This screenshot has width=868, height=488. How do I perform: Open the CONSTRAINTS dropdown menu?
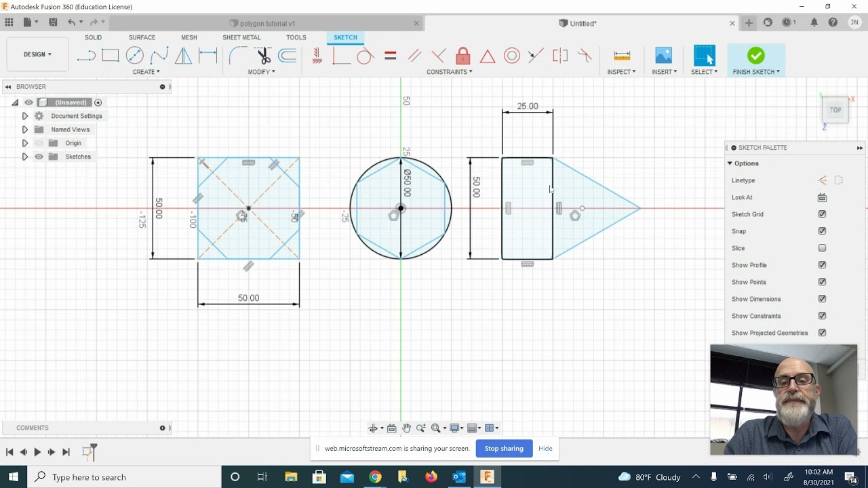point(449,72)
